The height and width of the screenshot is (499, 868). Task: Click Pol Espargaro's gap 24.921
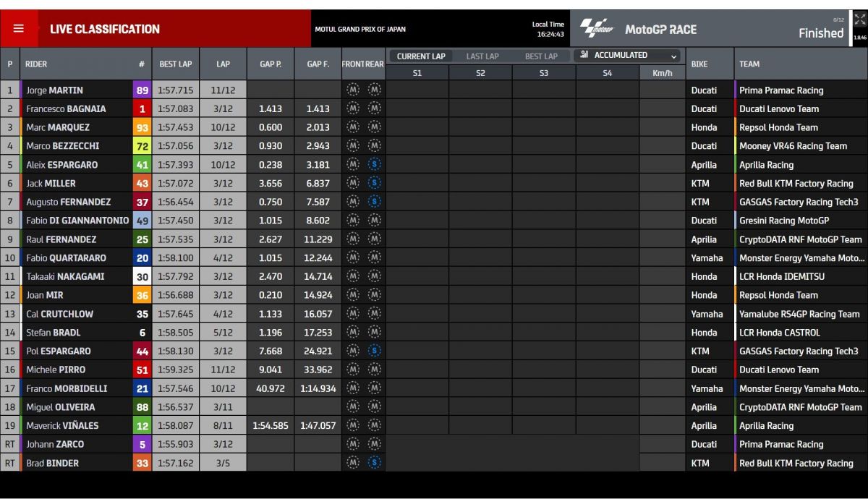[318, 351]
